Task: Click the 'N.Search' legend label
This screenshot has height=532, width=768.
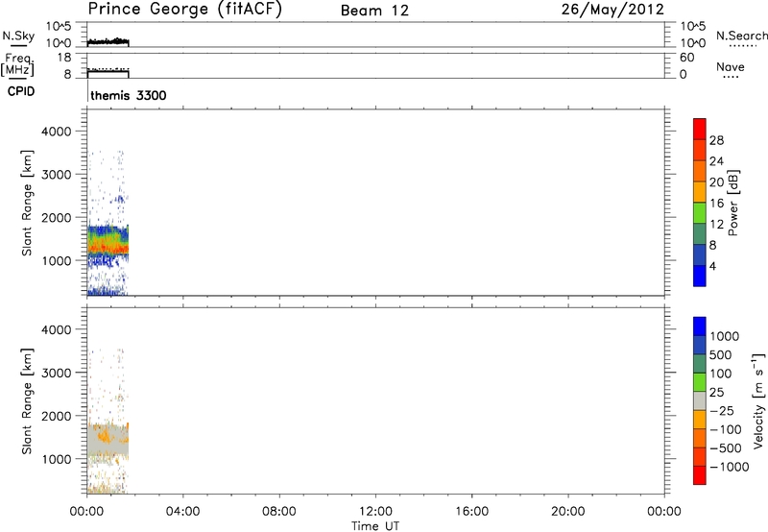Action: [741, 36]
